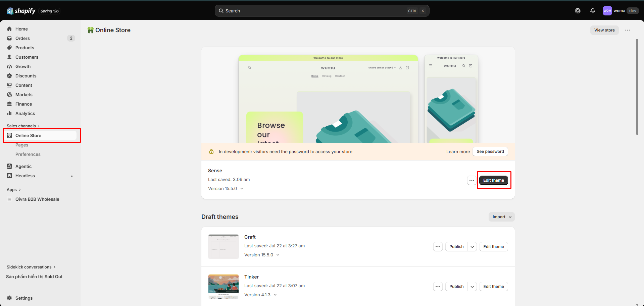Click the Markets globe icon
The height and width of the screenshot is (306, 644).
[x=9, y=95]
